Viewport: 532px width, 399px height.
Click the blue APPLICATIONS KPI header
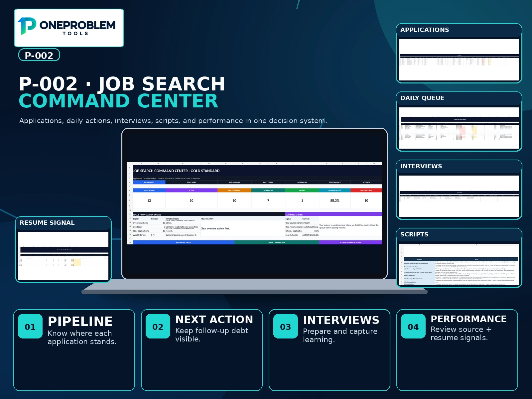149,191
